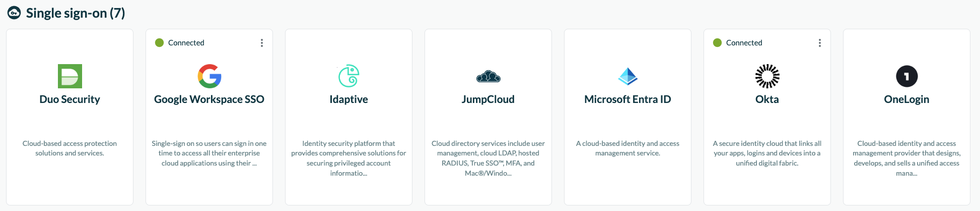This screenshot has height=211, width=980.
Task: Click the Microsoft Entra ID logo
Action: (628, 76)
